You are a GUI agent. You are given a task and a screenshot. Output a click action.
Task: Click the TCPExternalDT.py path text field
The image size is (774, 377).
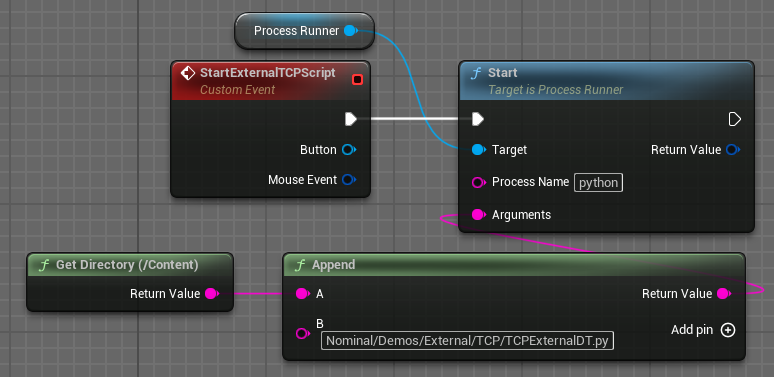tap(467, 340)
